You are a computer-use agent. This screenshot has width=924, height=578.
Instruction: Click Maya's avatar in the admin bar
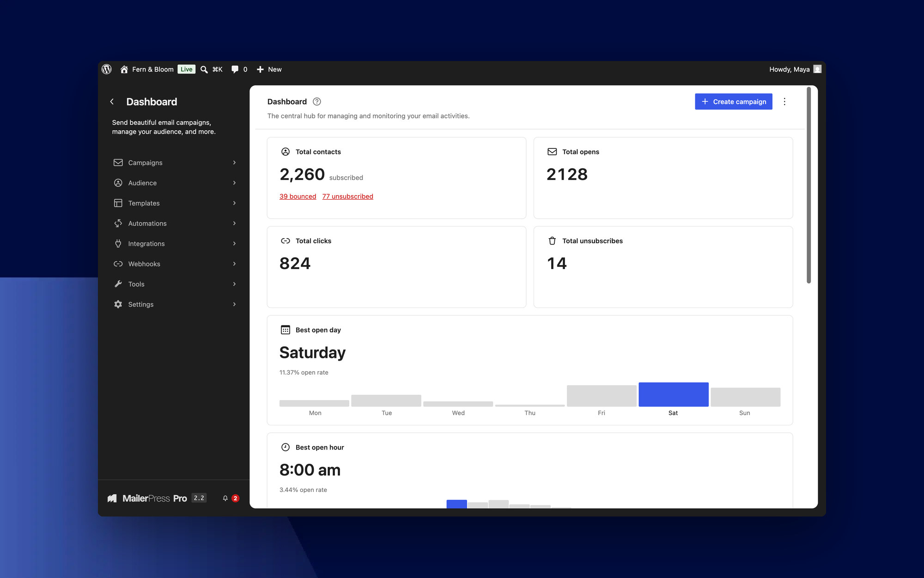817,69
